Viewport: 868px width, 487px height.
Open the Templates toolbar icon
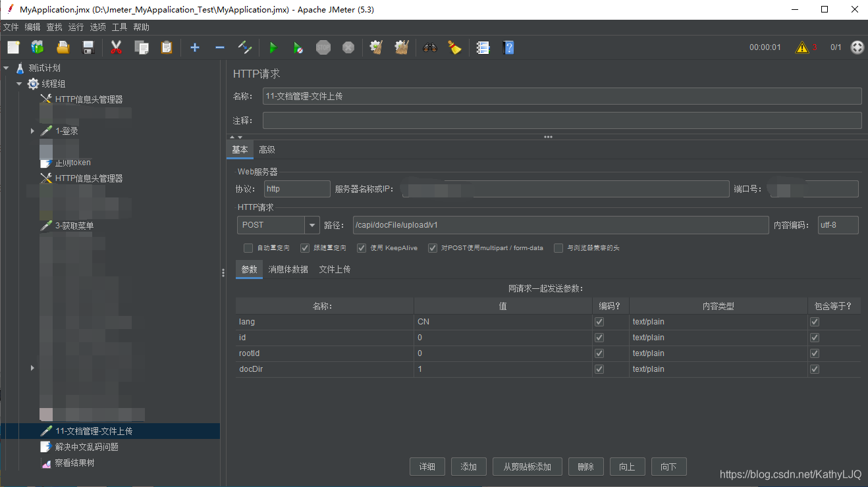pyautogui.click(x=38, y=47)
